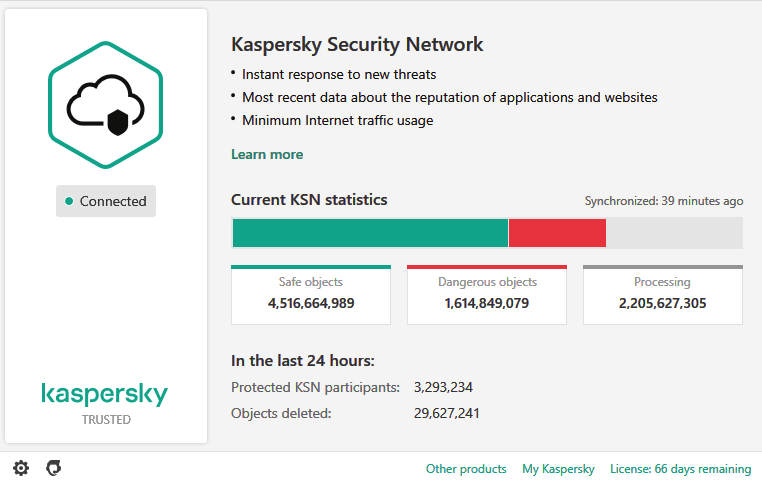762x481 pixels.
Task: Click the Protected KSN participants value
Action: coord(443,387)
